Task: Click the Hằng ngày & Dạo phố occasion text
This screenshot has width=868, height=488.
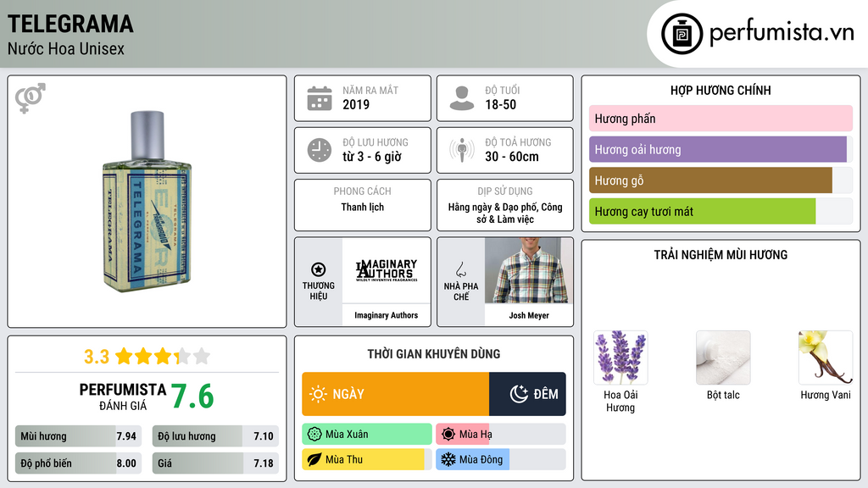Action: point(505,213)
